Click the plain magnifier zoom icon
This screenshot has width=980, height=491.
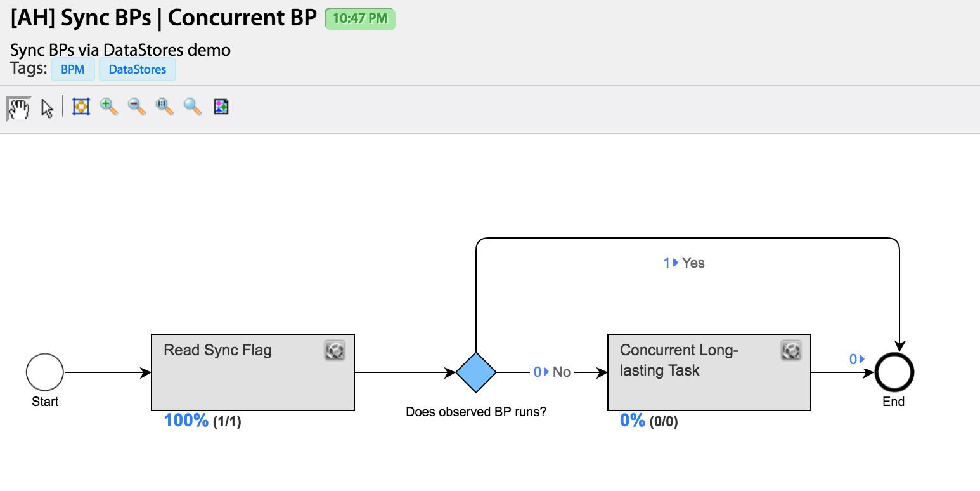tap(193, 107)
